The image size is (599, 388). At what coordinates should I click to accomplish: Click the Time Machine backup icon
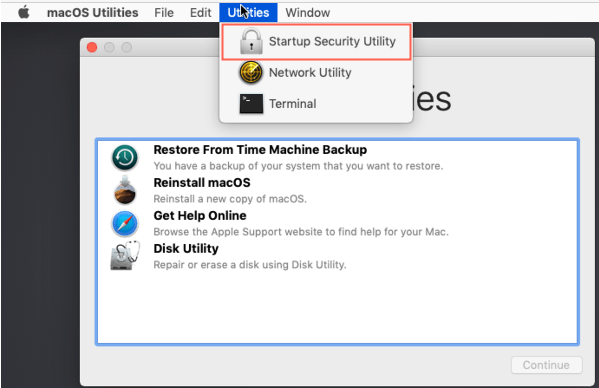pos(125,157)
